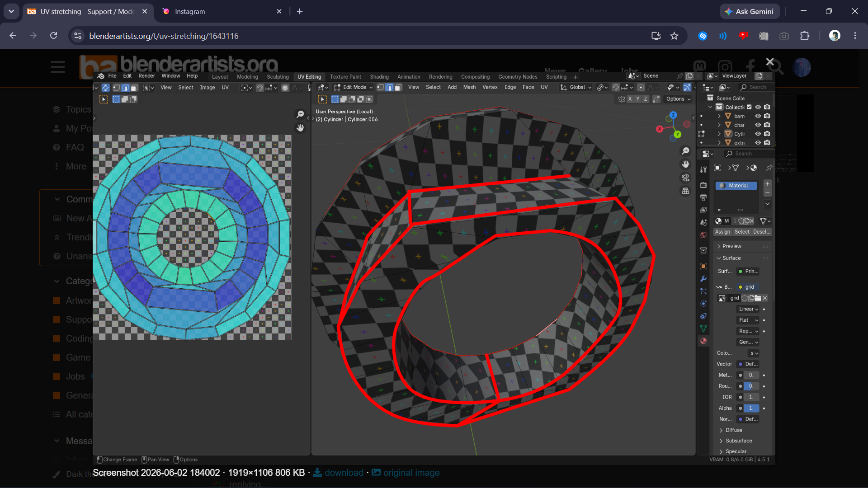Open the viewport Options dropdown

678,99
